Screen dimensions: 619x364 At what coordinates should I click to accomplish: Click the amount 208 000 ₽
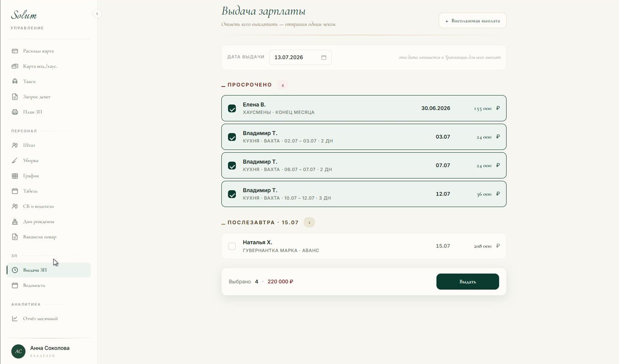(x=487, y=246)
